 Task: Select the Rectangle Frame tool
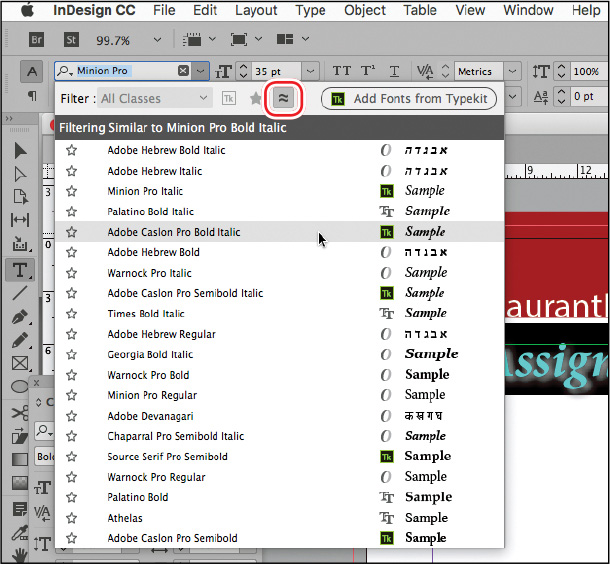20,363
